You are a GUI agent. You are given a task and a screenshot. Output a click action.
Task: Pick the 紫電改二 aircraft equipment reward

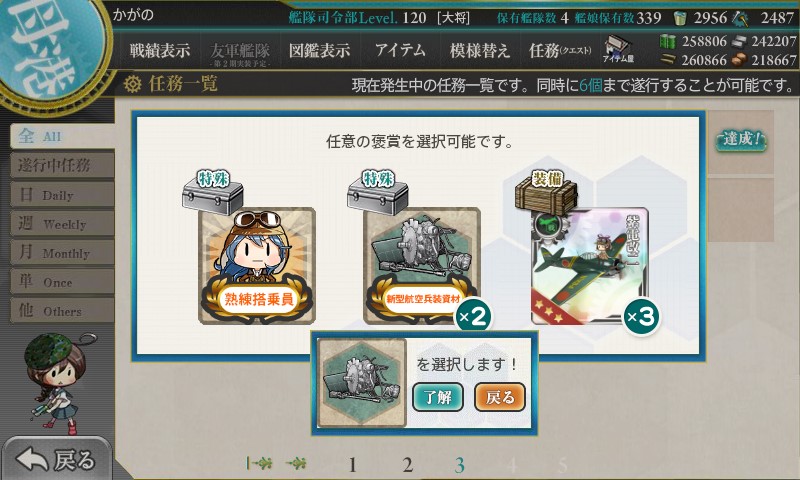pyautogui.click(x=590, y=266)
